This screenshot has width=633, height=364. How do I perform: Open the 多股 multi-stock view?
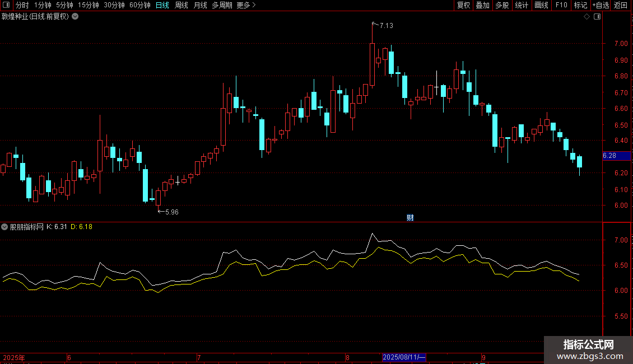502,5
